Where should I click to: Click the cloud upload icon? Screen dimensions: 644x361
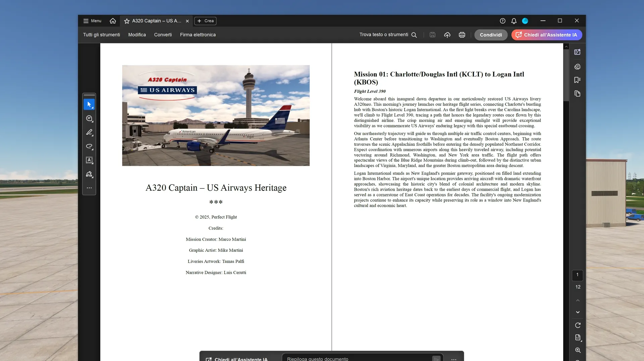(x=447, y=35)
